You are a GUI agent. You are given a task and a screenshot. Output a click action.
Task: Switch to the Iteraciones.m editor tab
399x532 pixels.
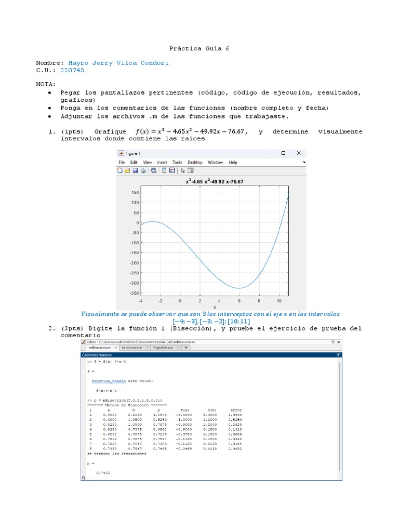(132, 348)
